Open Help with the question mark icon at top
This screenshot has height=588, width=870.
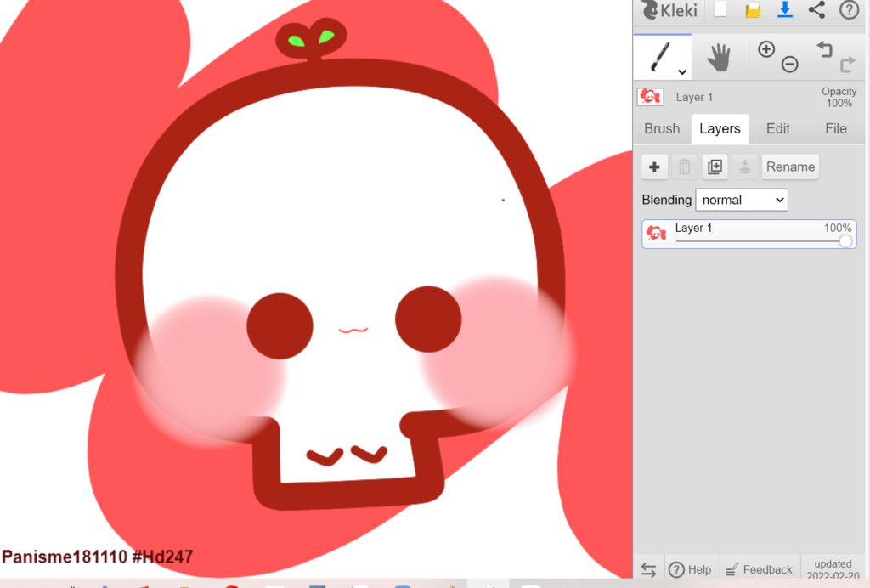click(x=849, y=9)
